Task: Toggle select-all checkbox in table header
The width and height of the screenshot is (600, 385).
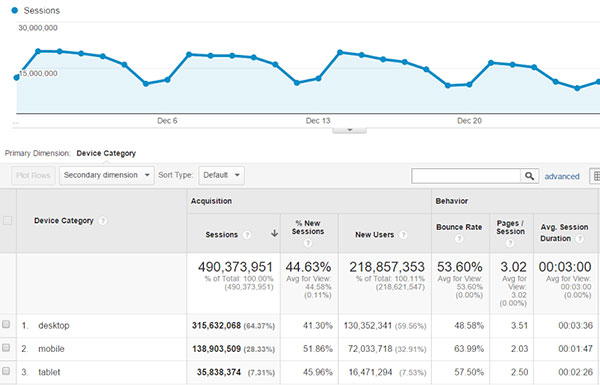Action: tap(7, 220)
